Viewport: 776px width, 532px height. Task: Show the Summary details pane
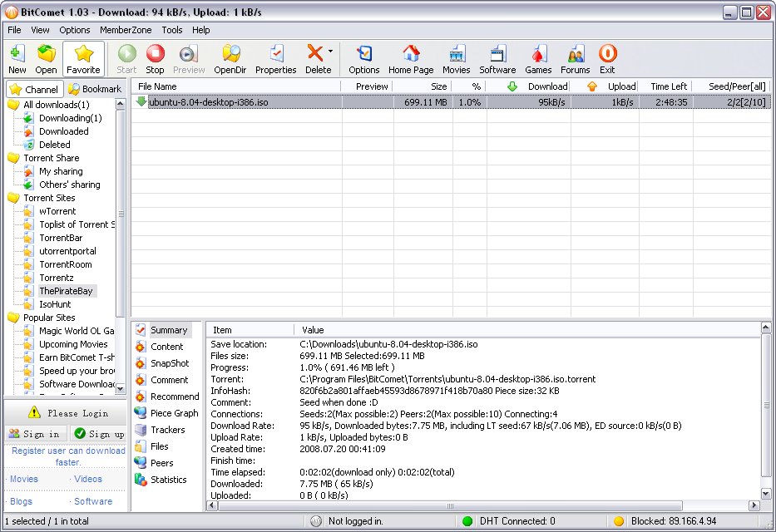[x=169, y=330]
